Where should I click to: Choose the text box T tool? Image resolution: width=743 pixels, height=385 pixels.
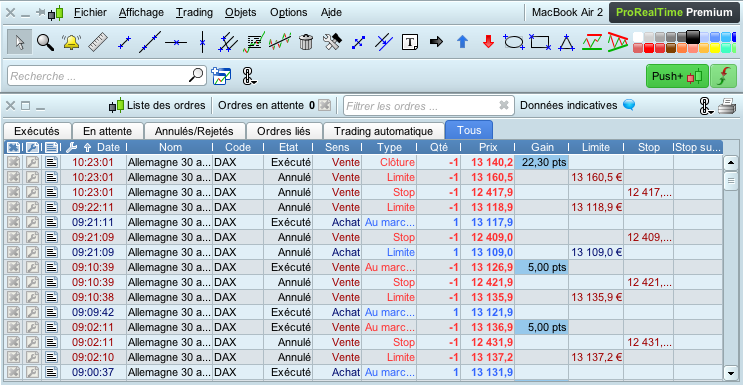410,42
